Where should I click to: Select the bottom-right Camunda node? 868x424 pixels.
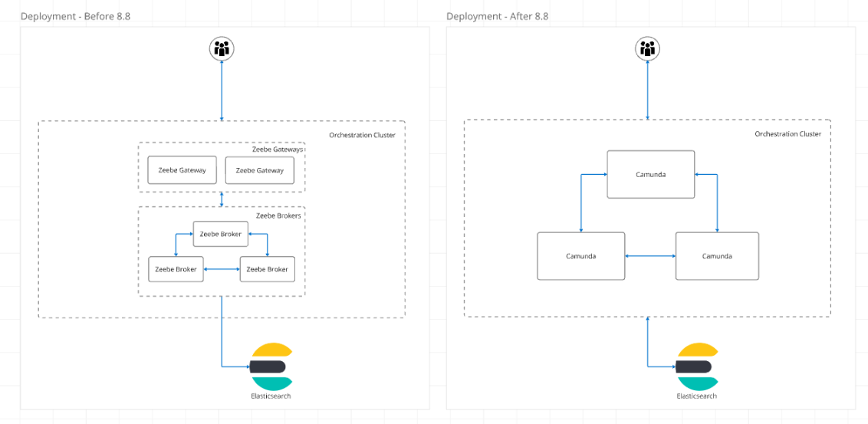tap(716, 256)
